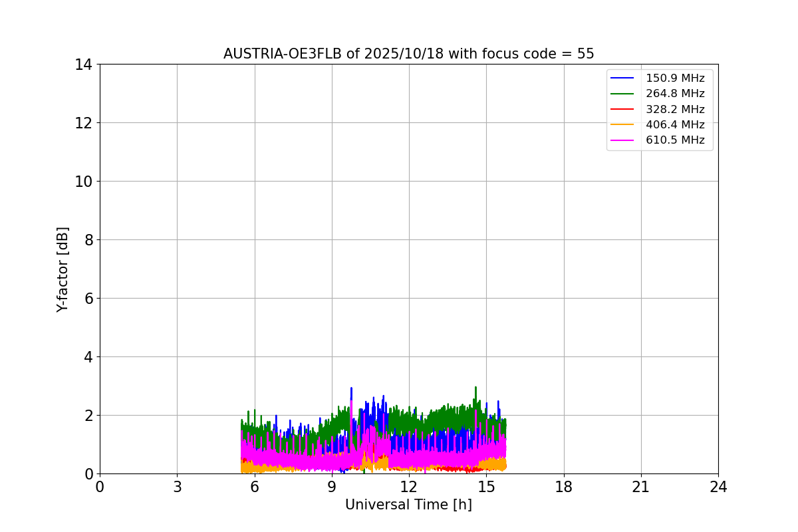Click the blue line swatch in the legend
The height and width of the screenshot is (532, 798).
(622, 78)
